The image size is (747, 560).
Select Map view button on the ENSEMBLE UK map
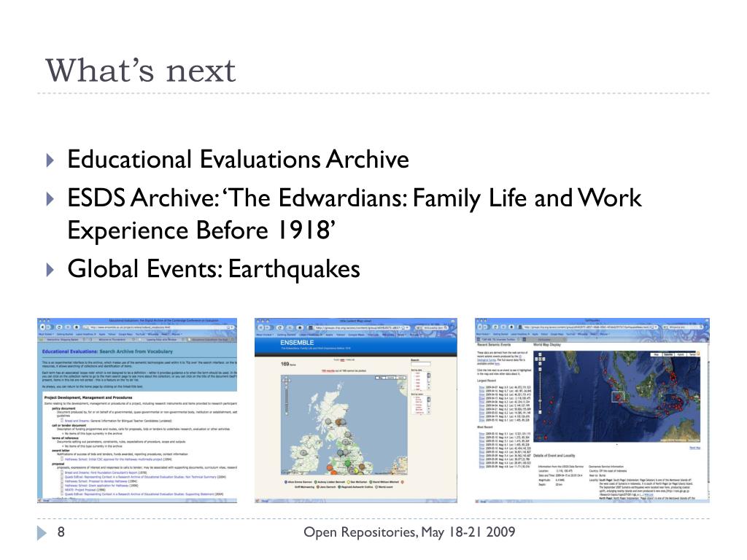[380, 378]
